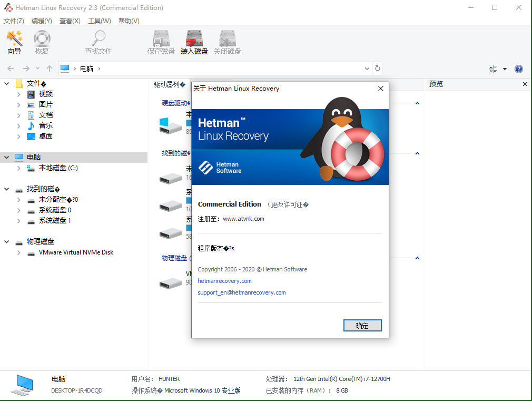Go forward with the right arrow
This screenshot has height=401, width=532.
(26, 69)
